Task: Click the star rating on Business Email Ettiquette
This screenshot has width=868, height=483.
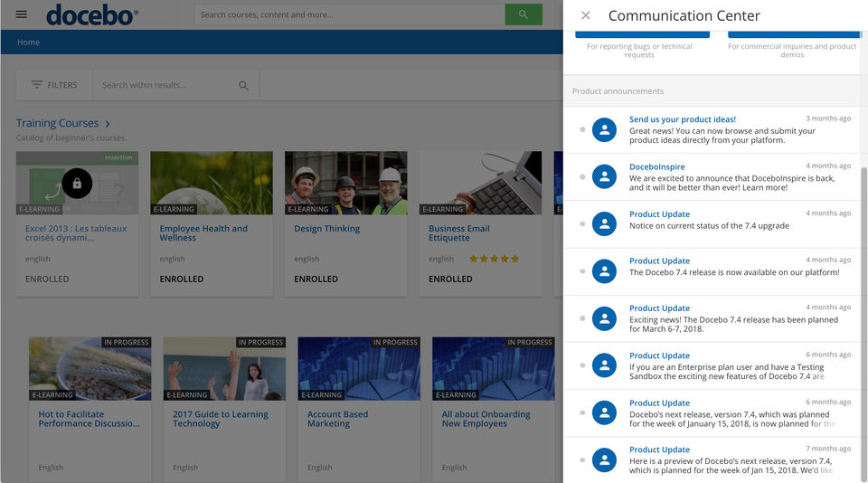Action: pyautogui.click(x=494, y=259)
